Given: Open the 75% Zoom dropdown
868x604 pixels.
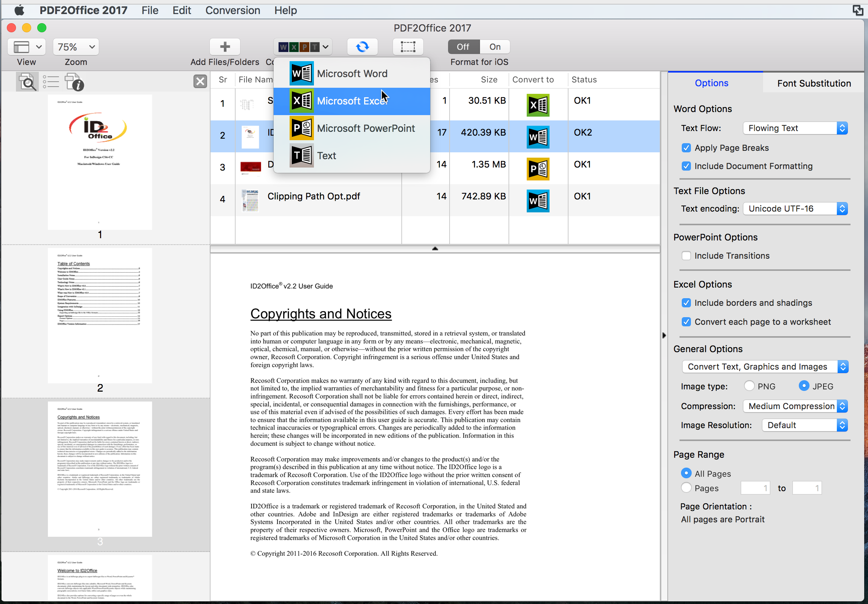Looking at the screenshot, I should [x=76, y=47].
